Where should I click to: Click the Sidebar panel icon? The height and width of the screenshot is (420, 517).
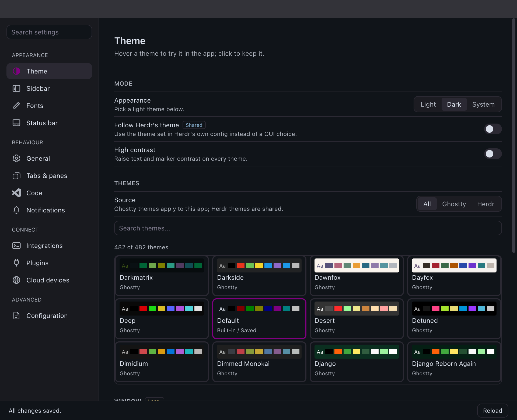tap(16, 88)
